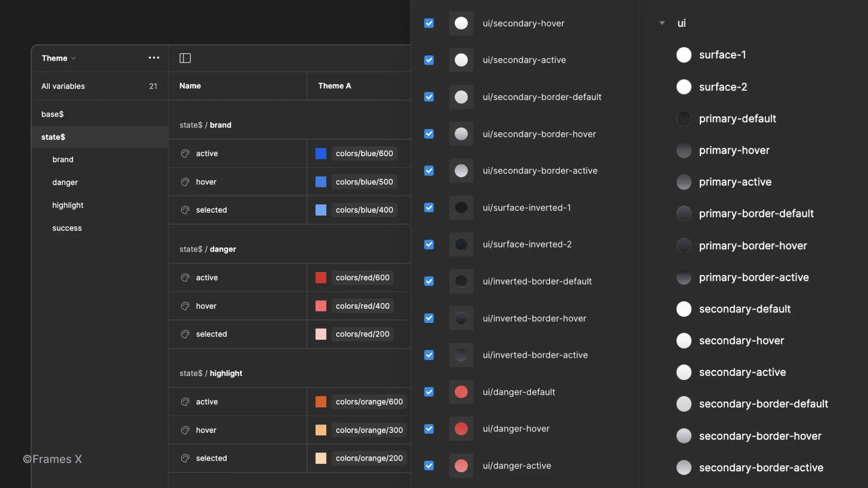Select All variables in the sidebar
This screenshot has width=868, height=488.
pyautogui.click(x=99, y=86)
